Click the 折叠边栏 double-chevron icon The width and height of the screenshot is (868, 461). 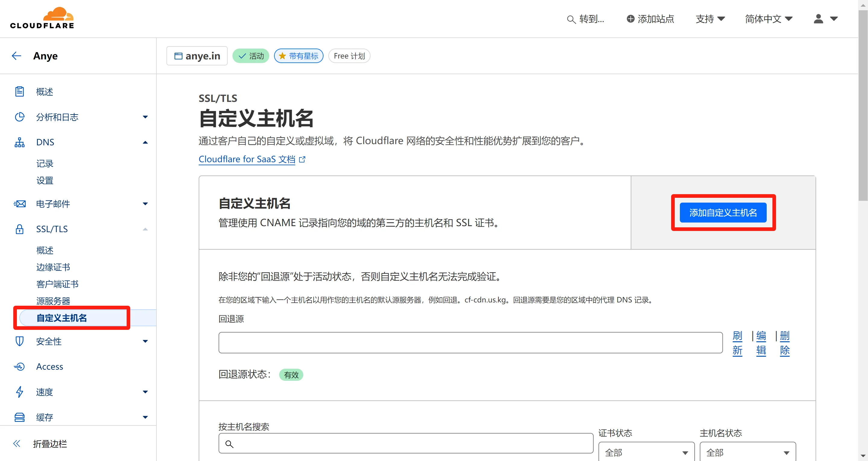pos(17,444)
